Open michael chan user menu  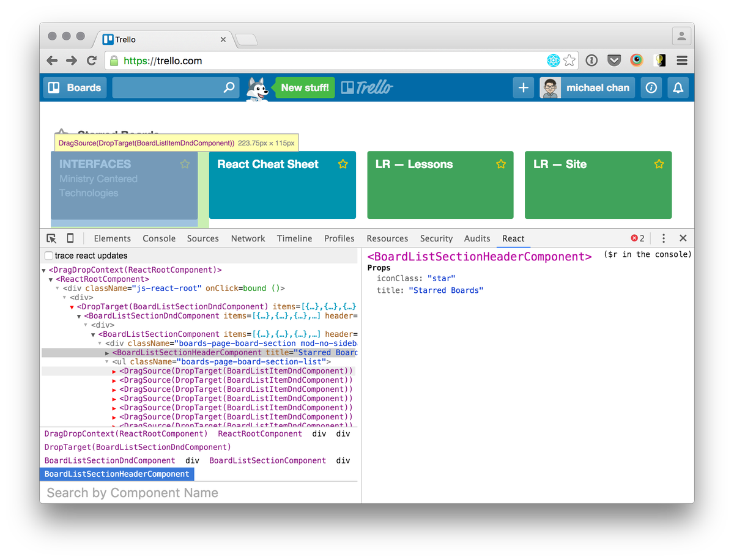pos(587,87)
